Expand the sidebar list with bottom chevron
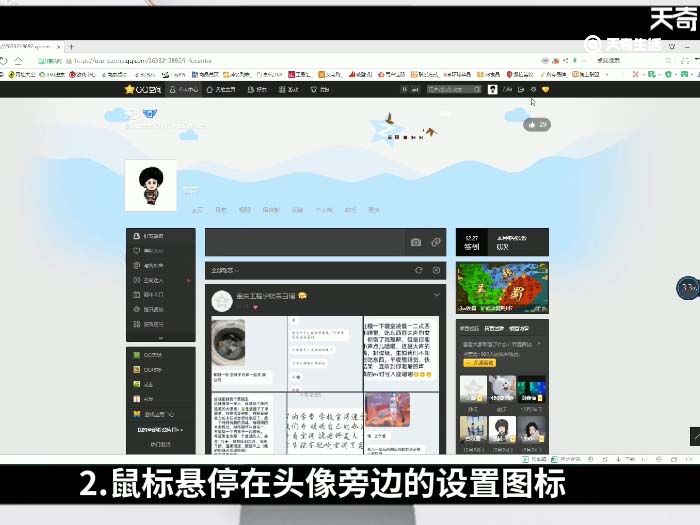The height and width of the screenshot is (525, 700). [161, 338]
